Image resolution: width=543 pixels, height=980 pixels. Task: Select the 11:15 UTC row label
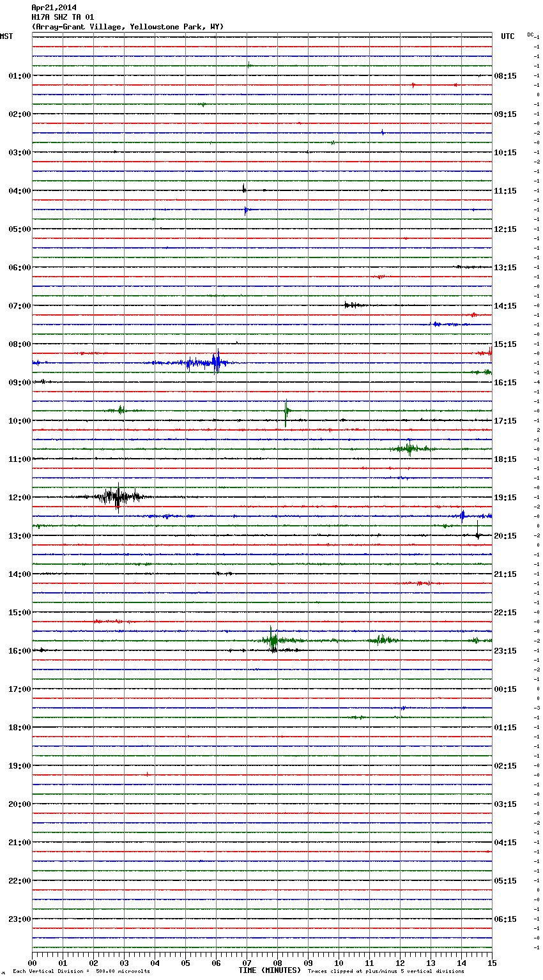click(505, 191)
